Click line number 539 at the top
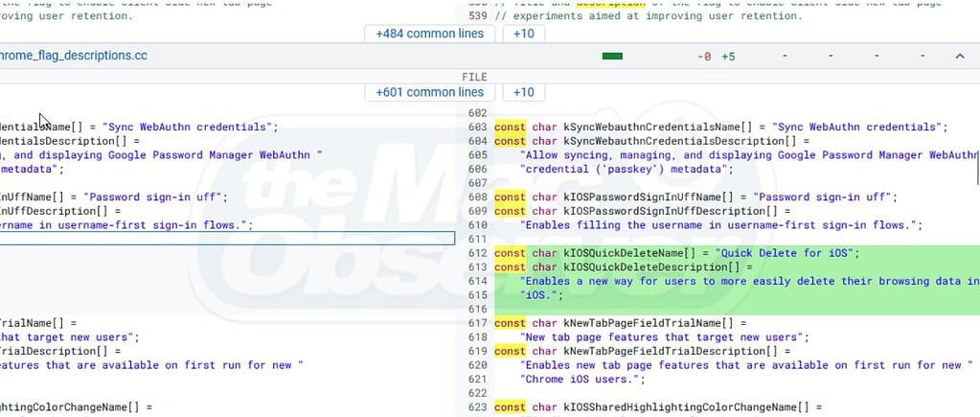The image size is (980, 417). pyautogui.click(x=477, y=15)
